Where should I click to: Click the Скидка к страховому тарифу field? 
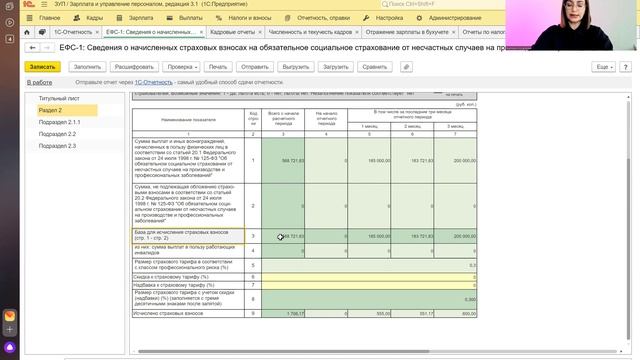[x=369, y=277]
